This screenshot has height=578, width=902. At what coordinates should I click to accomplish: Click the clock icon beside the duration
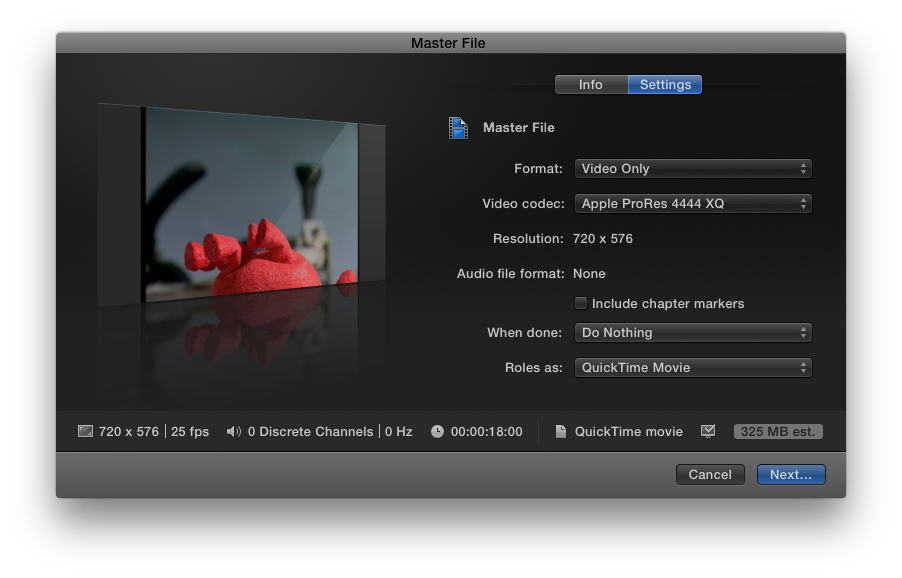[437, 431]
